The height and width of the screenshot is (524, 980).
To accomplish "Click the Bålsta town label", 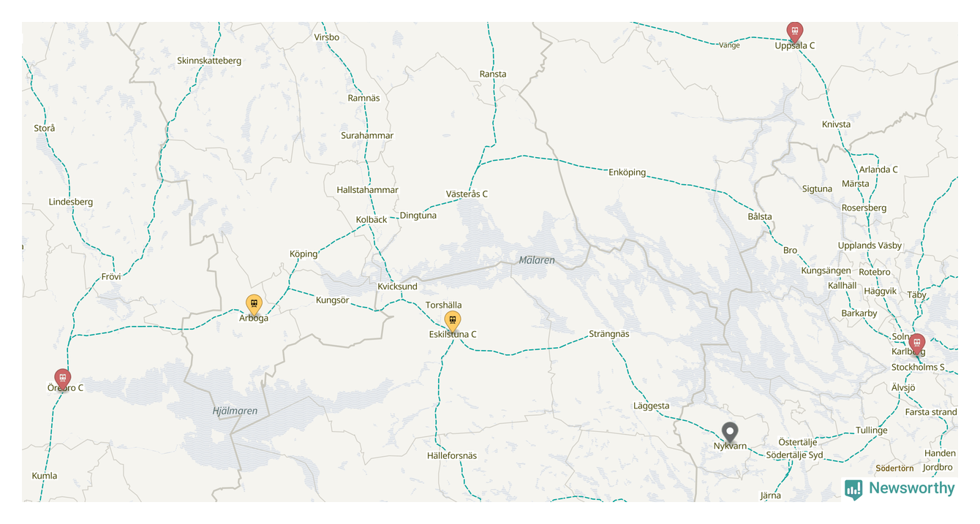I will (760, 217).
